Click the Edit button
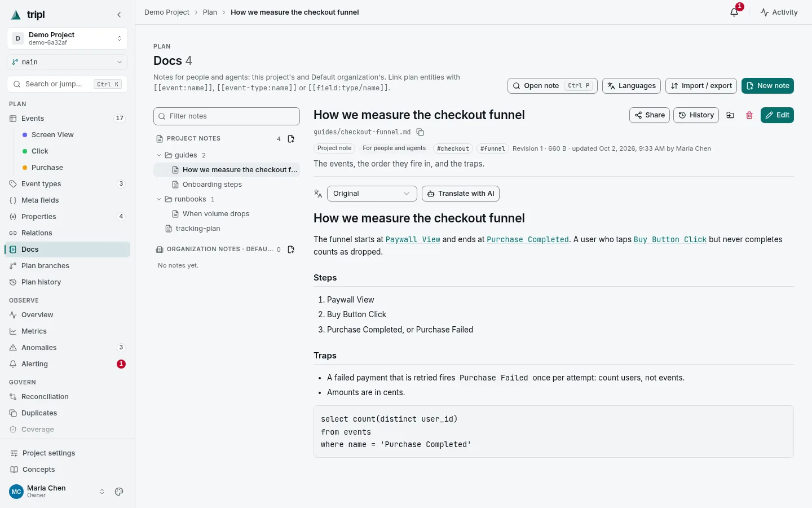 point(777,115)
